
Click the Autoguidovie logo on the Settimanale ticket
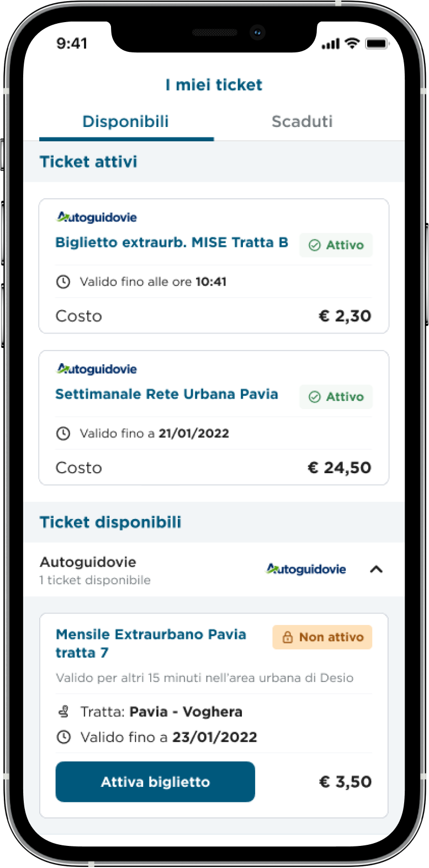(x=97, y=369)
